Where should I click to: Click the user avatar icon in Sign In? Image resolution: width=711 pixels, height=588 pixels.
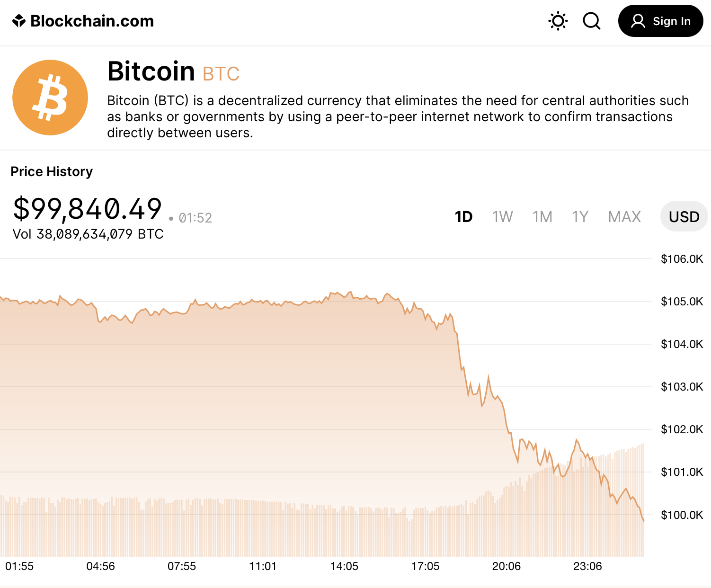(x=638, y=21)
